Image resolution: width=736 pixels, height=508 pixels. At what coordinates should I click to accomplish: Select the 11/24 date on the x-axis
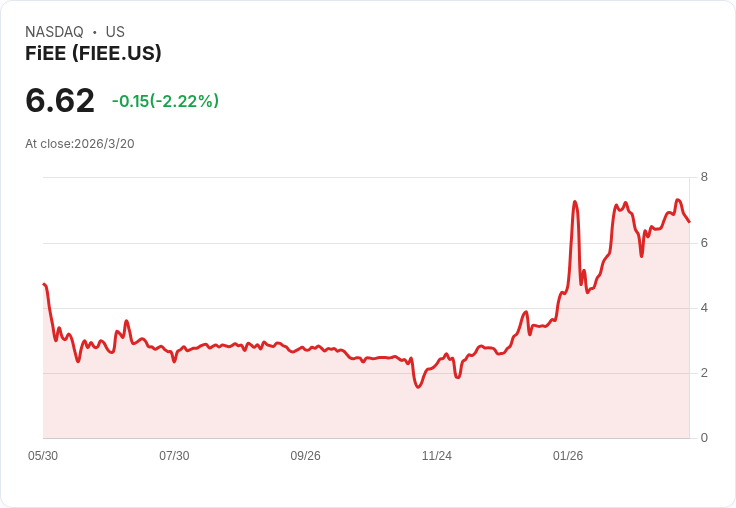pyautogui.click(x=437, y=456)
